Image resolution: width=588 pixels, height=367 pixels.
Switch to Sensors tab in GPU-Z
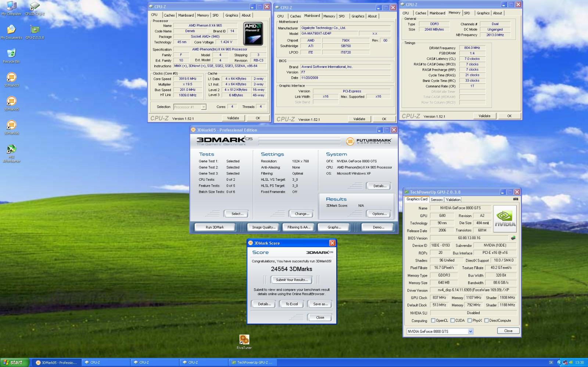pyautogui.click(x=437, y=199)
